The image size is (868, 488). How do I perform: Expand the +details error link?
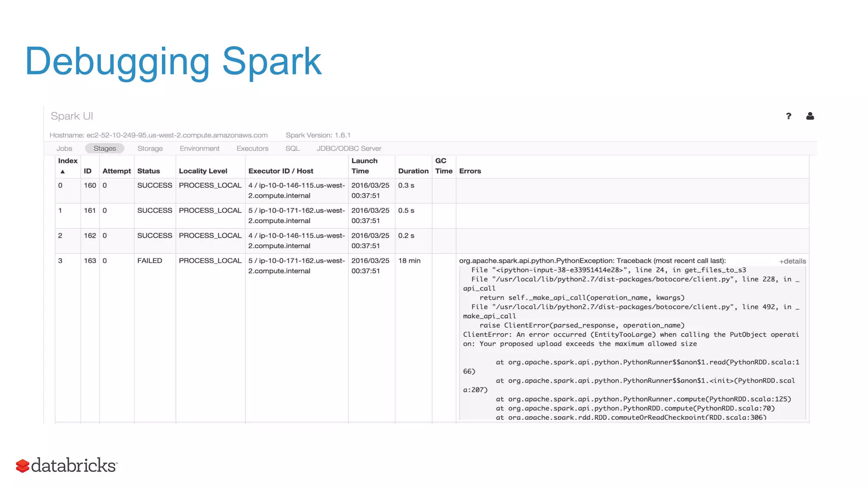pos(792,261)
